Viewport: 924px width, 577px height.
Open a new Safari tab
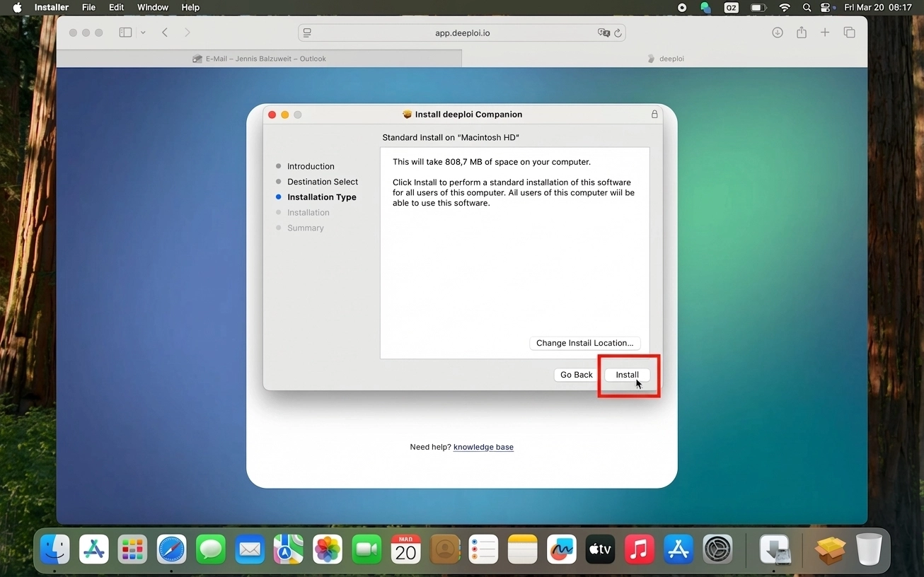click(x=825, y=33)
